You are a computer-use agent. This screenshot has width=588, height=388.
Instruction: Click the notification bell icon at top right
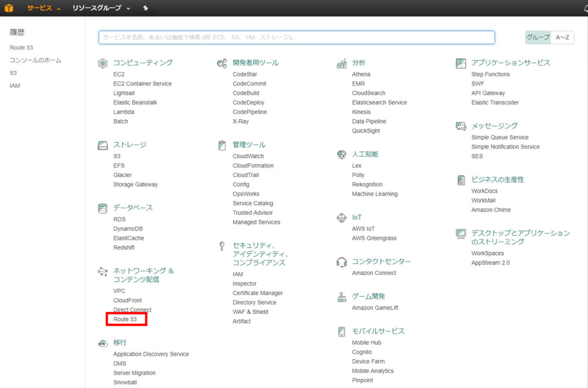pos(586,8)
